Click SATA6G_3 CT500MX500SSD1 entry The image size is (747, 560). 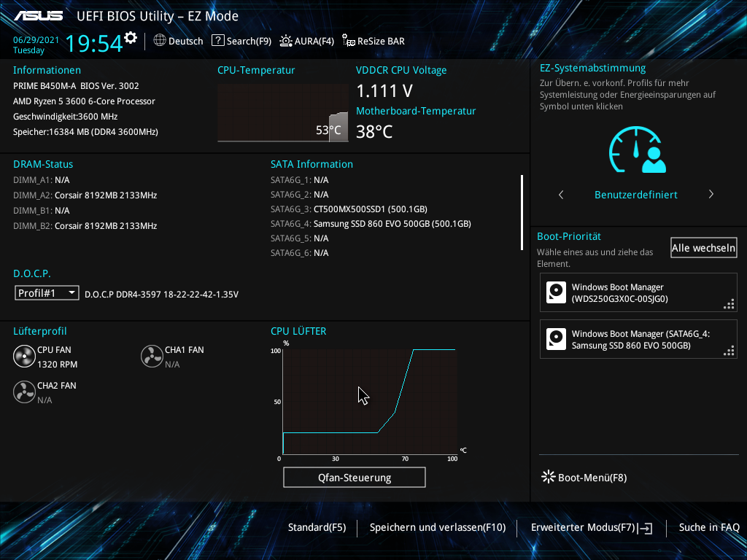coord(349,209)
